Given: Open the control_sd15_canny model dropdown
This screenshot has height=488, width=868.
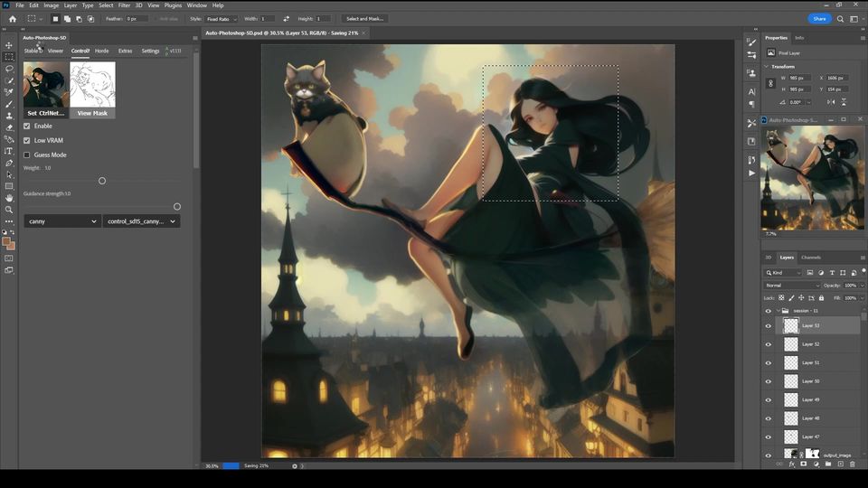Looking at the screenshot, I should 141,221.
